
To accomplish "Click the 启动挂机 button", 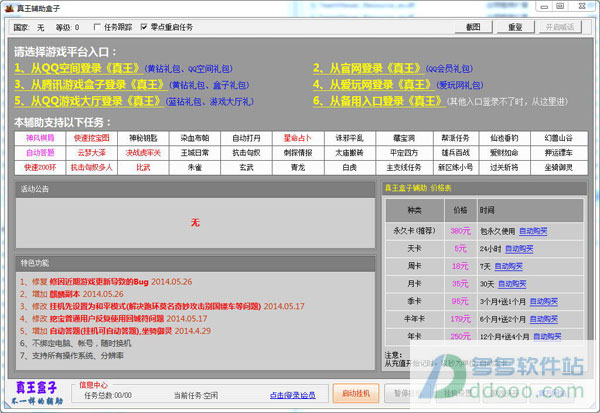I will click(356, 393).
